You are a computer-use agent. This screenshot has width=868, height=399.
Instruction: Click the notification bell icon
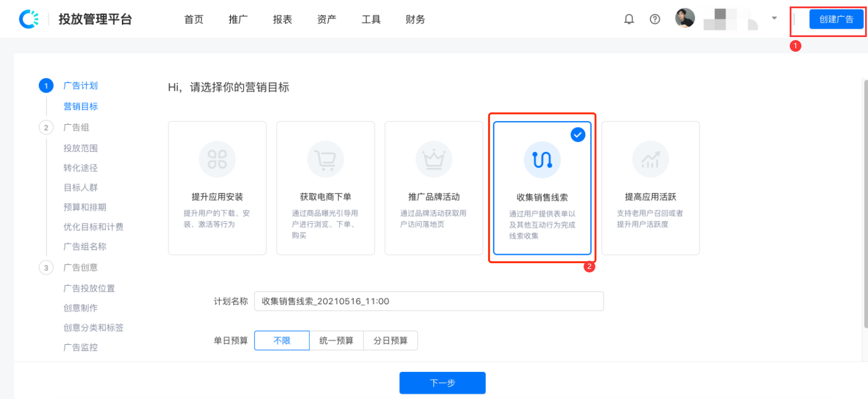628,18
